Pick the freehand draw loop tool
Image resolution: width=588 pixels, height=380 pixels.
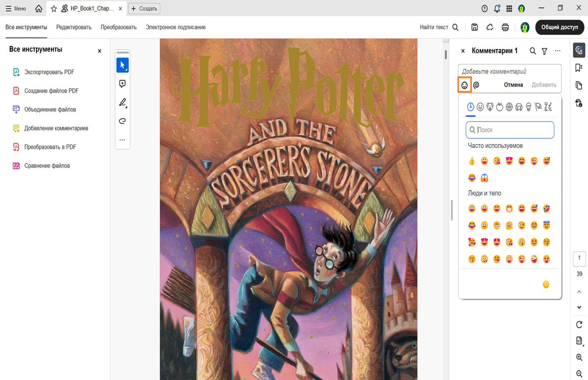pos(122,121)
